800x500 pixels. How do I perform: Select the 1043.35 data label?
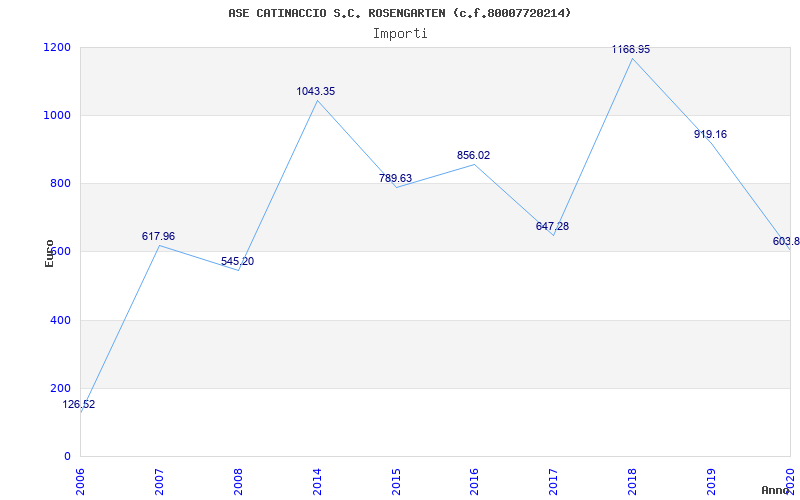(316, 91)
